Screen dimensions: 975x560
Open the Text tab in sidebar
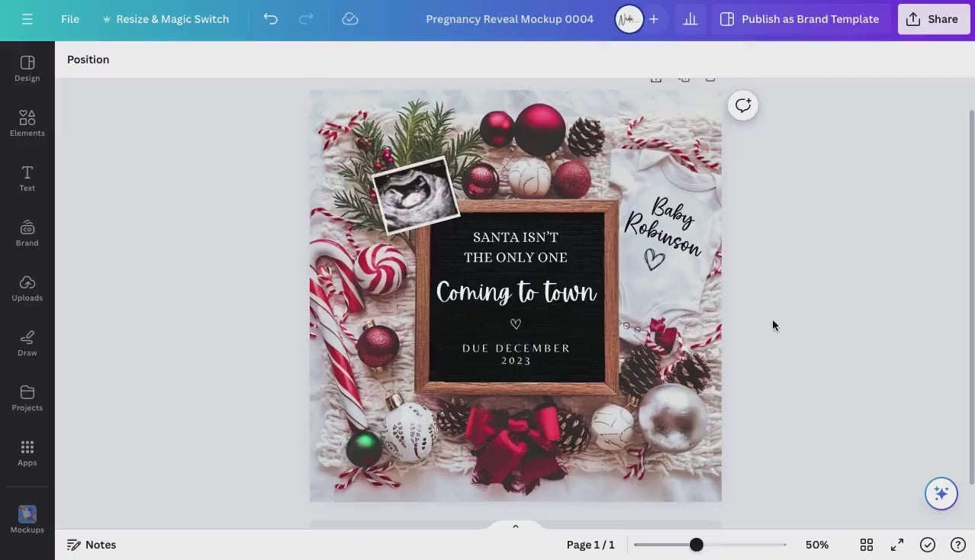(x=27, y=178)
